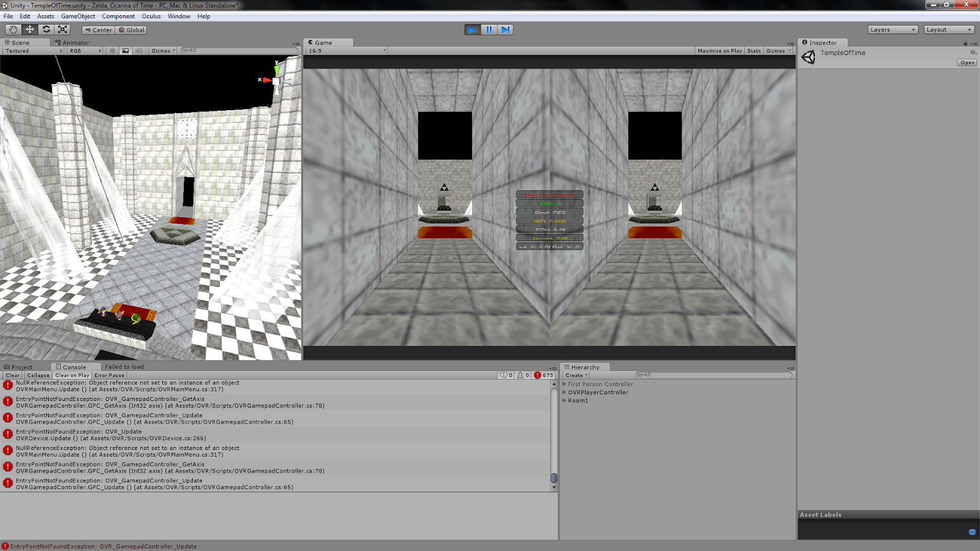The height and width of the screenshot is (551, 980).
Task: Open the Oculus menu
Action: [x=151, y=17]
